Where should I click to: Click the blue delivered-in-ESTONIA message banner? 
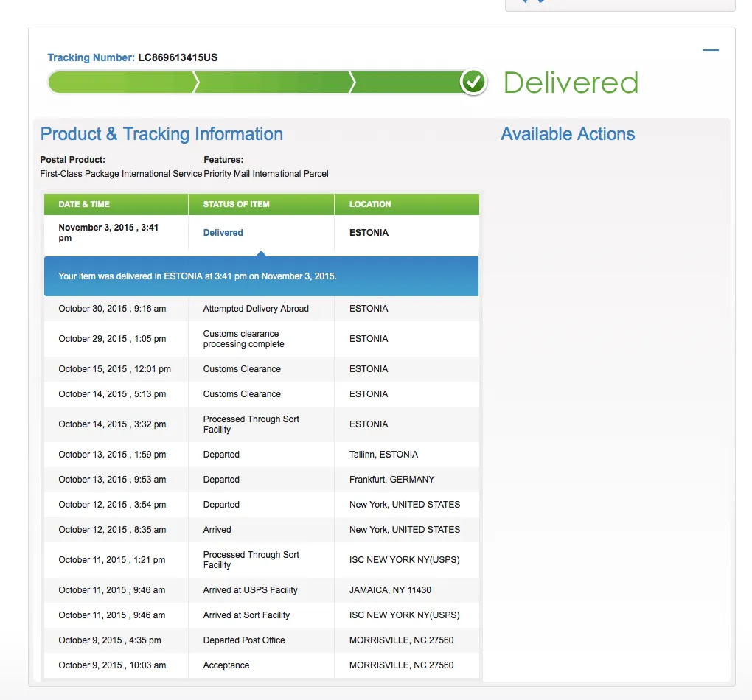tap(262, 276)
